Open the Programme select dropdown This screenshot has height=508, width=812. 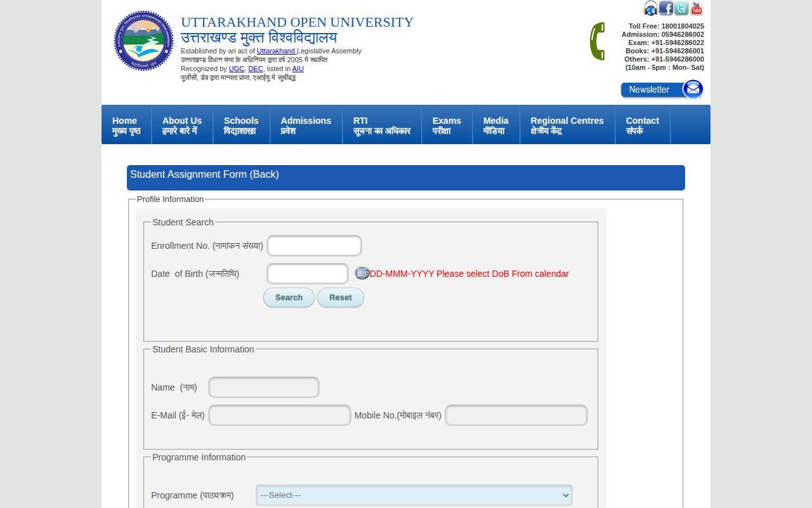tap(414, 495)
